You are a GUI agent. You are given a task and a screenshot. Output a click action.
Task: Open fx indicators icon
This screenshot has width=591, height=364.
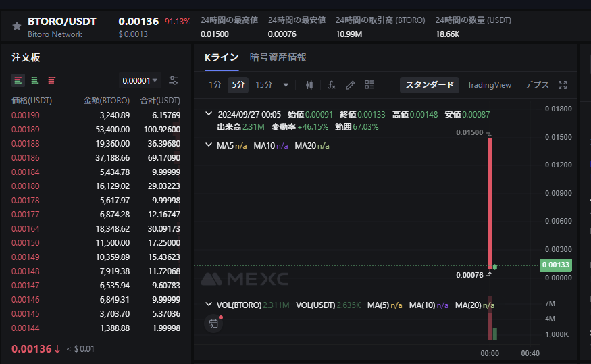332,85
